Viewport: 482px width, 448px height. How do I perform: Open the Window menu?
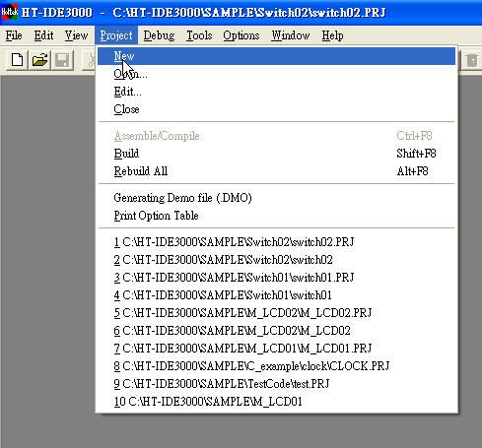[291, 35]
